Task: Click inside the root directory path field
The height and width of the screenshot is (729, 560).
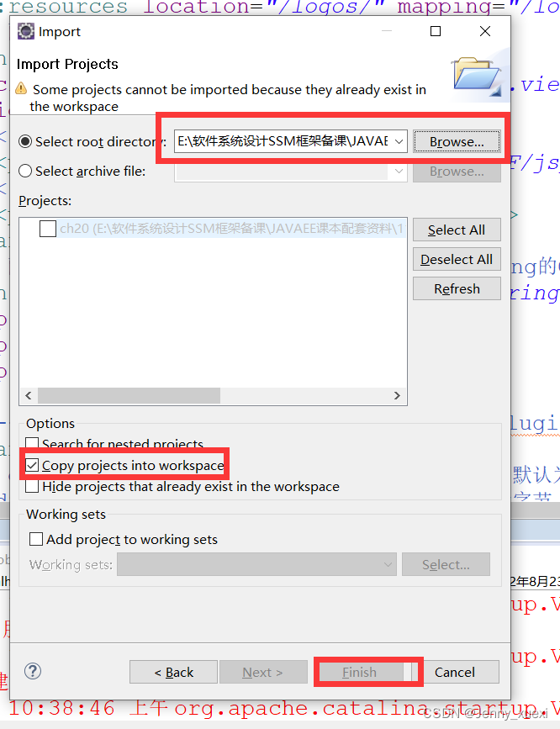Action: (x=283, y=141)
